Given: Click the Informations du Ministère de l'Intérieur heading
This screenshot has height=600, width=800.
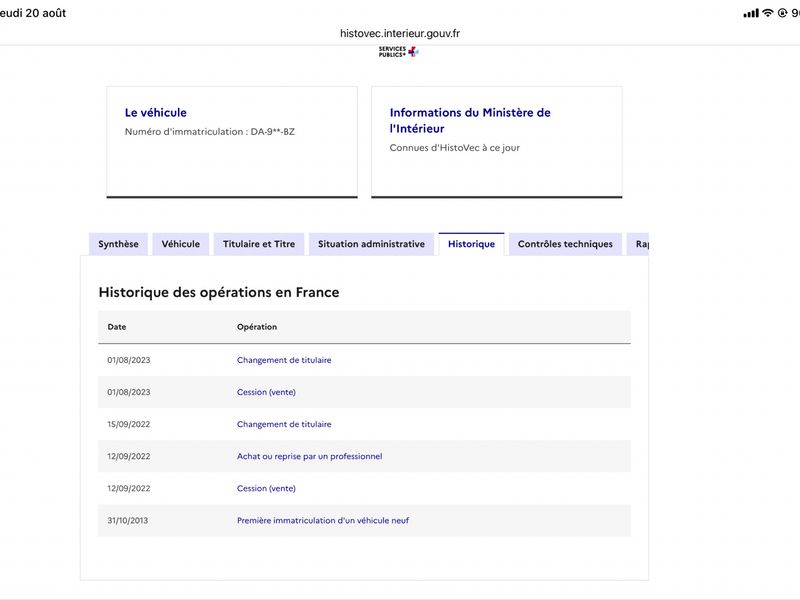Looking at the screenshot, I should [470, 120].
